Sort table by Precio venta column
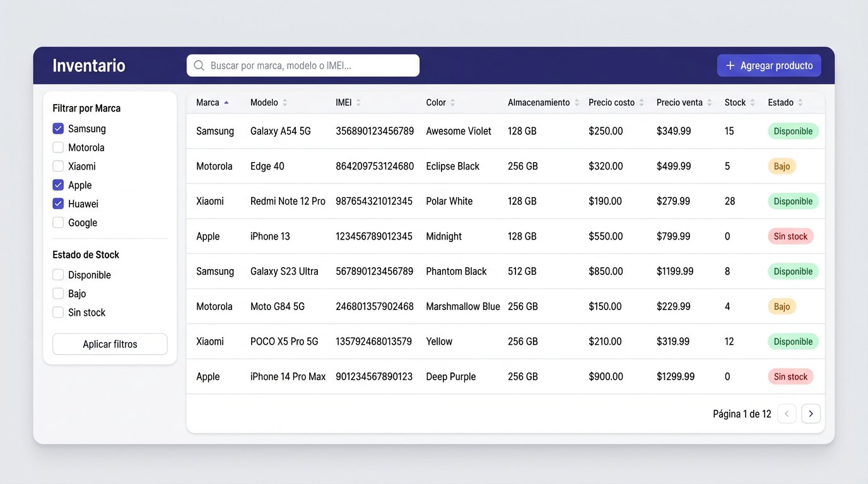The height and width of the screenshot is (484, 868). pyautogui.click(x=684, y=103)
